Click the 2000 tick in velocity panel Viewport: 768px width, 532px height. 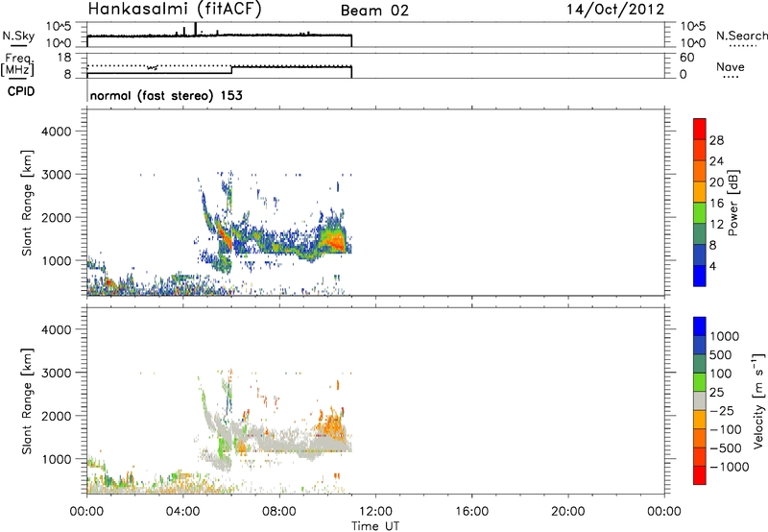coord(57,416)
